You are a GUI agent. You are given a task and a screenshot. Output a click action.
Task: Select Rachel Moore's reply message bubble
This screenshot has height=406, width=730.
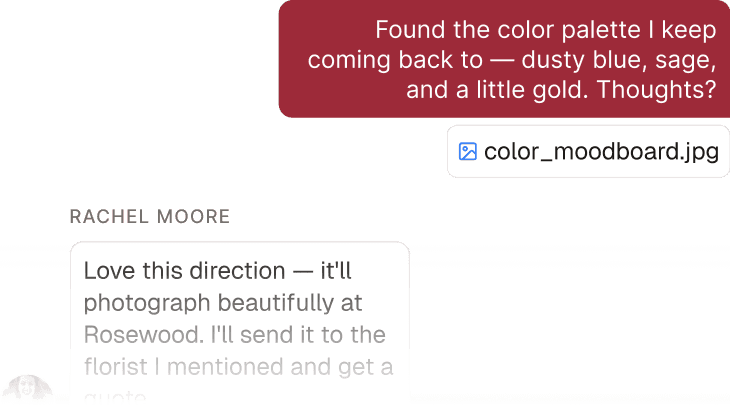click(x=240, y=321)
